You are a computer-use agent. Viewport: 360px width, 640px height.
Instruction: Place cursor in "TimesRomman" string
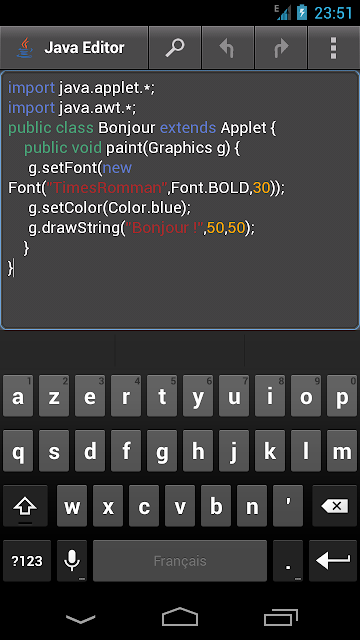click(x=108, y=188)
